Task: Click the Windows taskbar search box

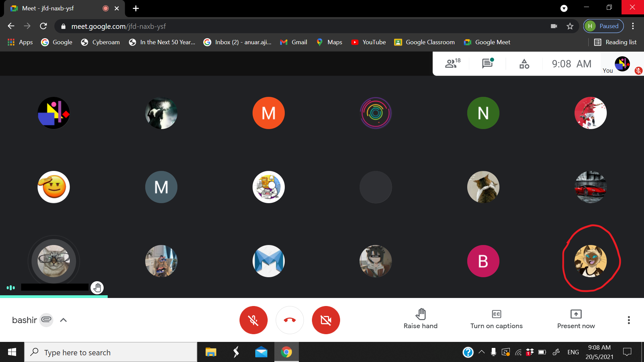Action: pyautogui.click(x=111, y=352)
